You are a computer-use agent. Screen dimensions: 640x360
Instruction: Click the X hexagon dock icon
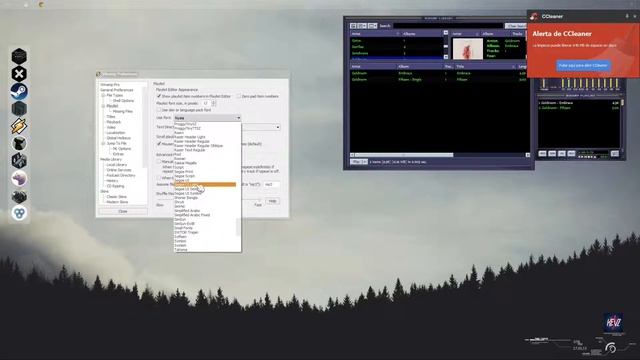19,73
